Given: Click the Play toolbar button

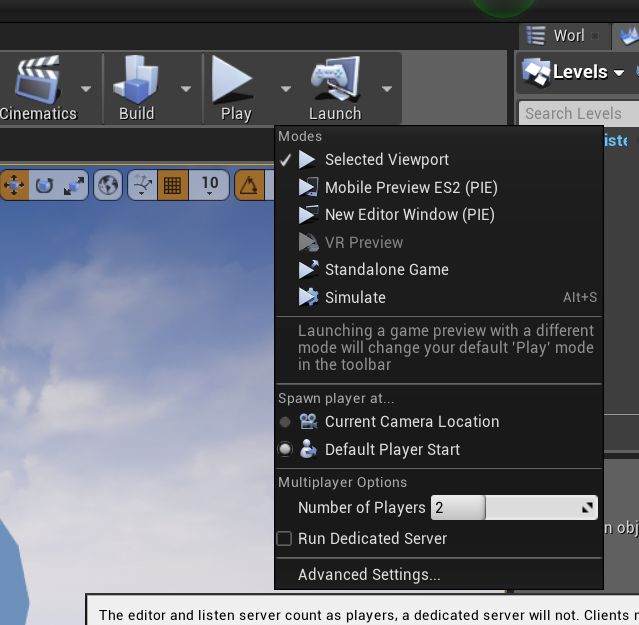Looking at the screenshot, I should (236, 88).
